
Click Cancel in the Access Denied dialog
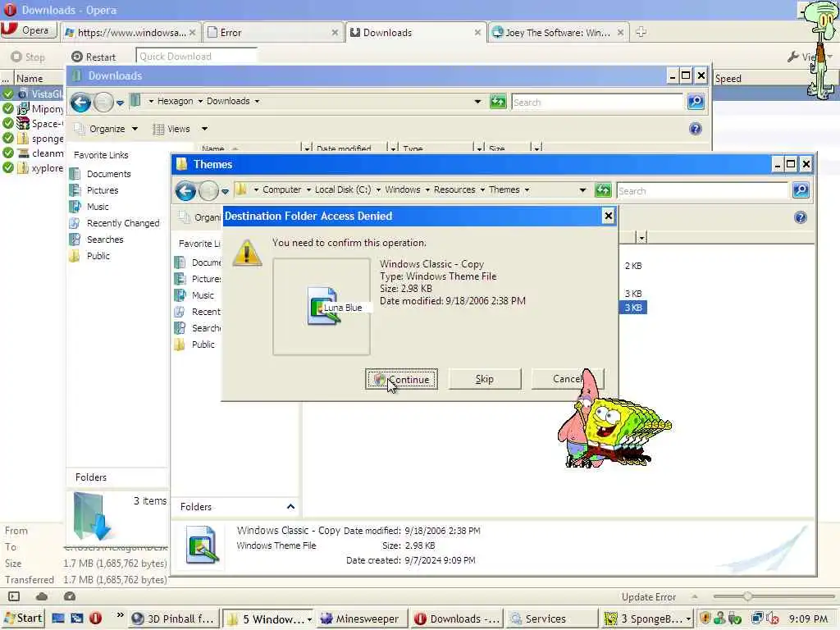point(567,379)
